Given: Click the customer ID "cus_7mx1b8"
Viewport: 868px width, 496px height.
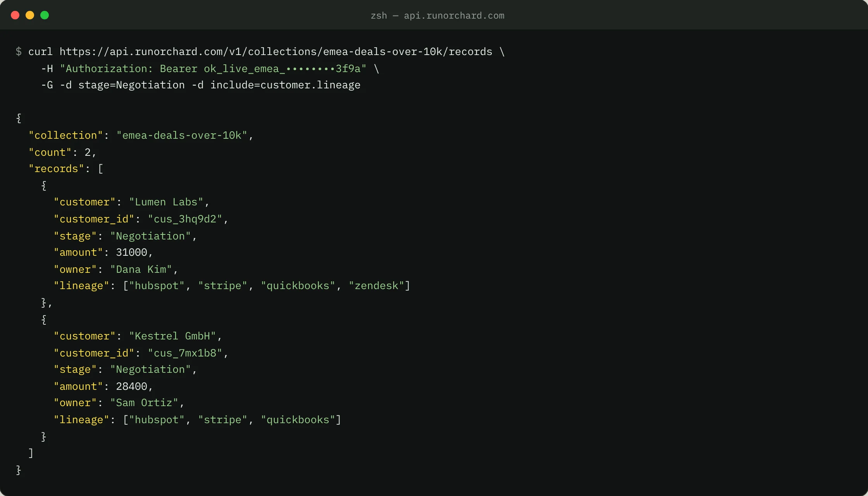Looking at the screenshot, I should pyautogui.click(x=185, y=353).
